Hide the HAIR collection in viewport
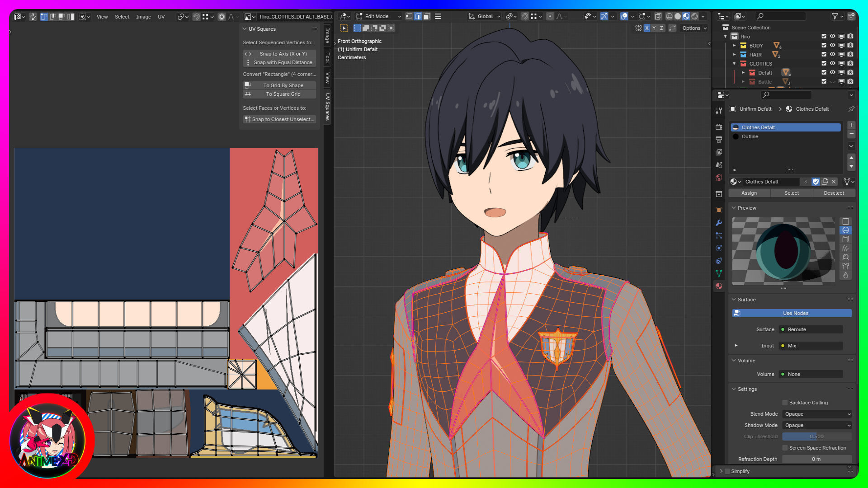Image resolution: width=868 pixels, height=488 pixels. [832, 55]
